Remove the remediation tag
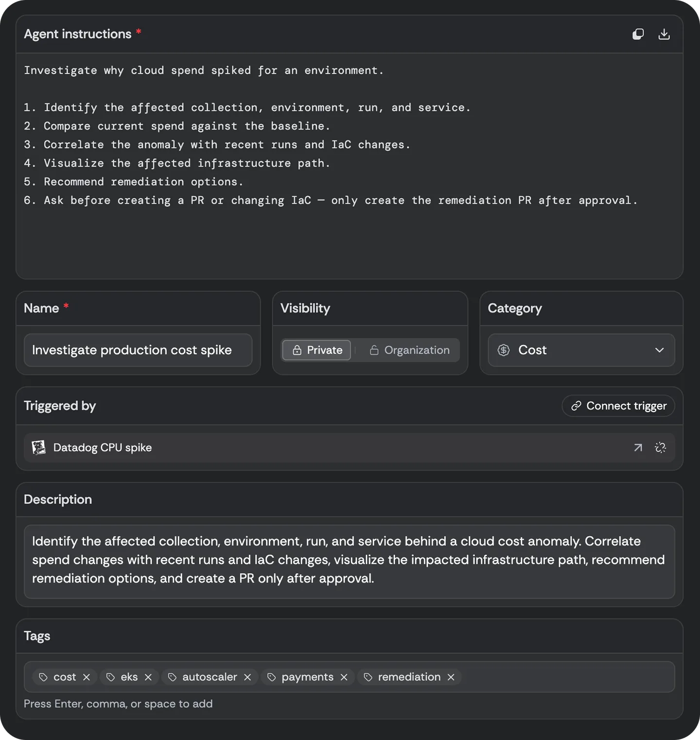The height and width of the screenshot is (740, 700). tap(451, 677)
